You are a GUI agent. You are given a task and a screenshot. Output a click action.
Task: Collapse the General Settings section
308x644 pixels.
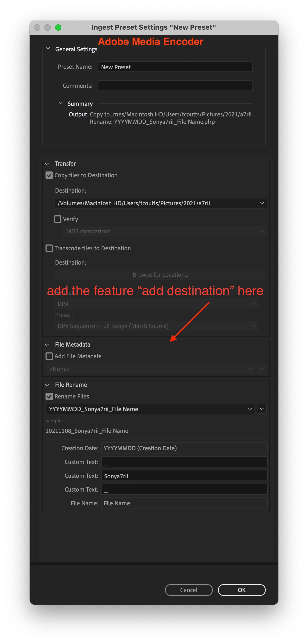(x=48, y=49)
